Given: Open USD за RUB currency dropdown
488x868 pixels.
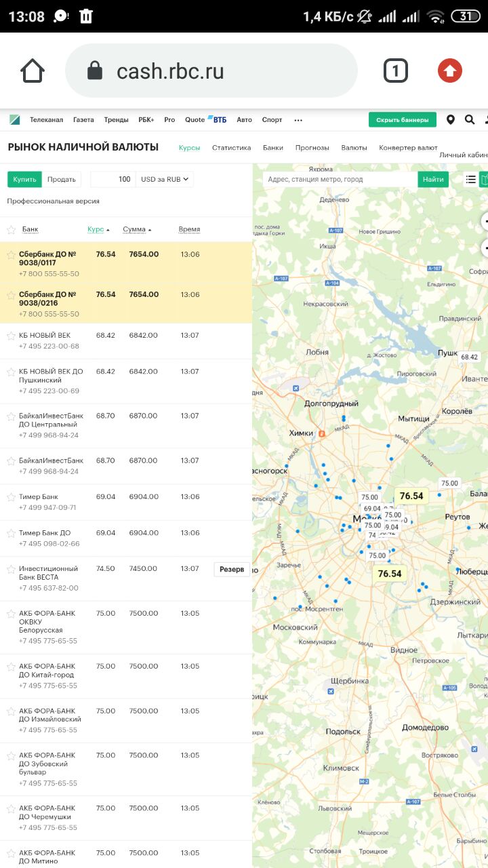Looking at the screenshot, I should pyautogui.click(x=165, y=179).
